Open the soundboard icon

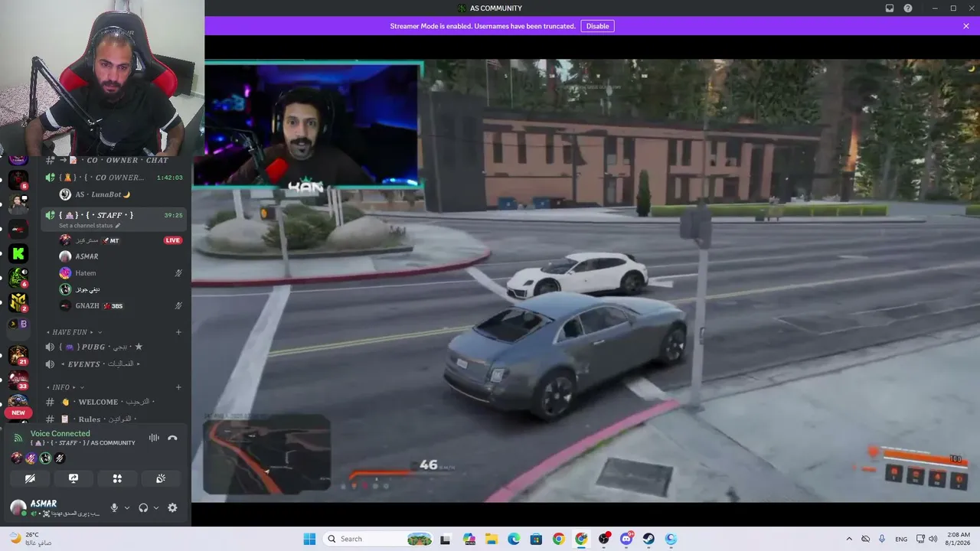[x=161, y=478]
